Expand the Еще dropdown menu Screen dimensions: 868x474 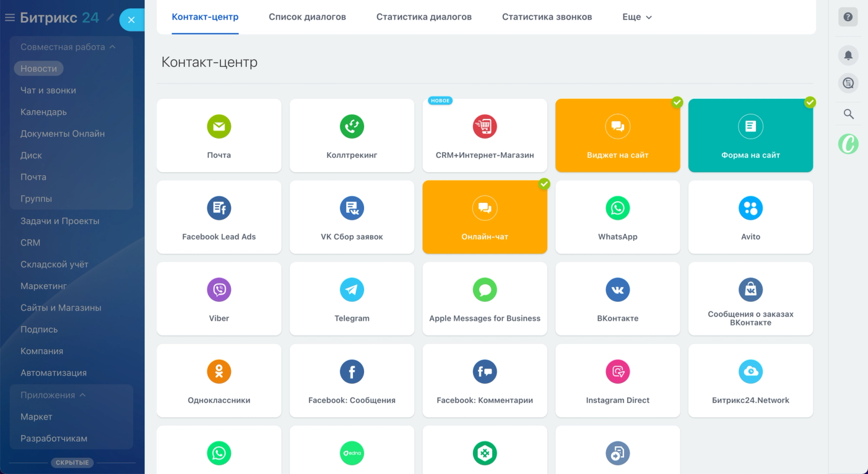pos(637,17)
